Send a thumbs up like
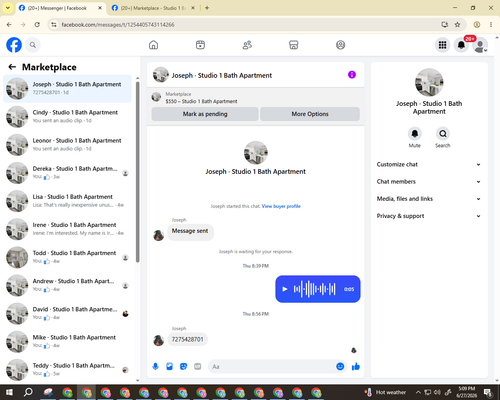 [x=356, y=367]
